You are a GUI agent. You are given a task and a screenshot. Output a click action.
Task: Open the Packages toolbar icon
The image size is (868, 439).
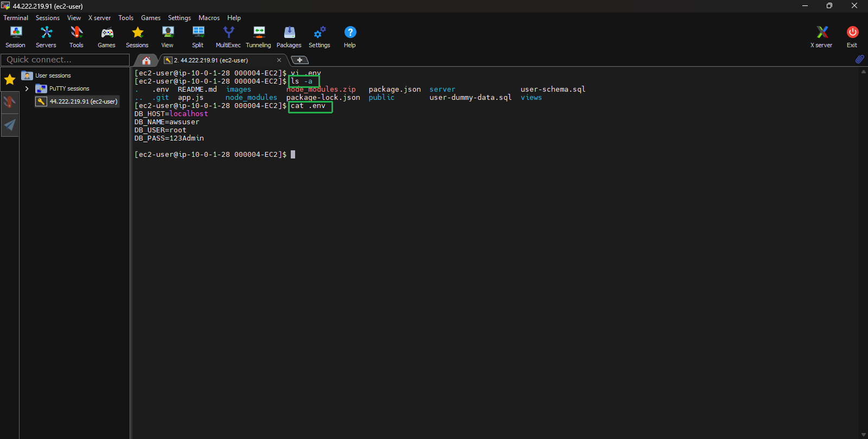click(289, 37)
